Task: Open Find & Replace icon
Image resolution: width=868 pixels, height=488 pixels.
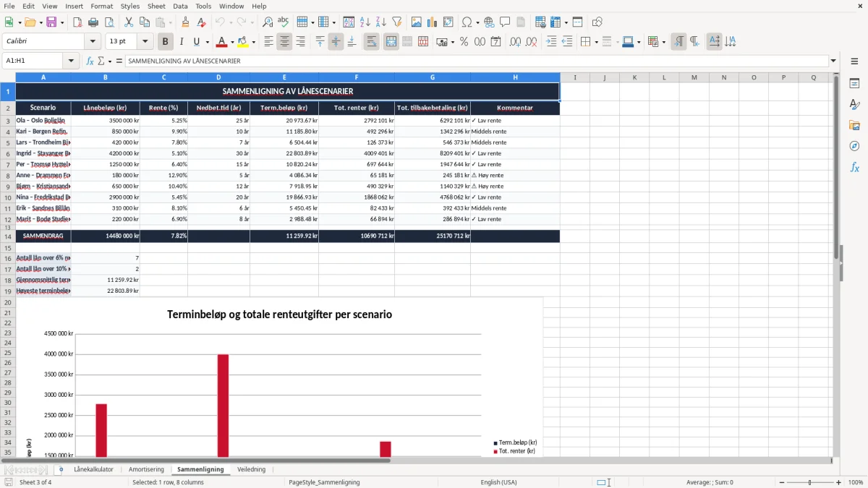Action: [x=268, y=22]
